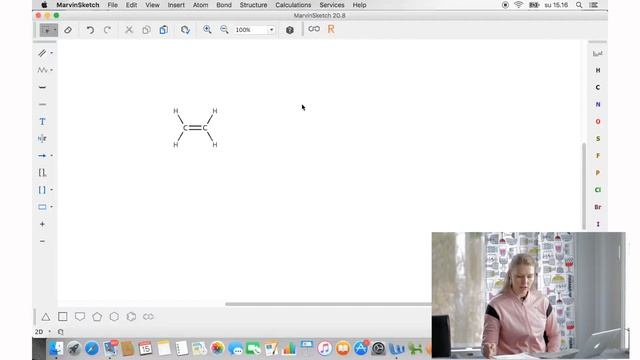The width and height of the screenshot is (640, 360).
Task: Select the bold single bond tool
Action: coord(42,87)
